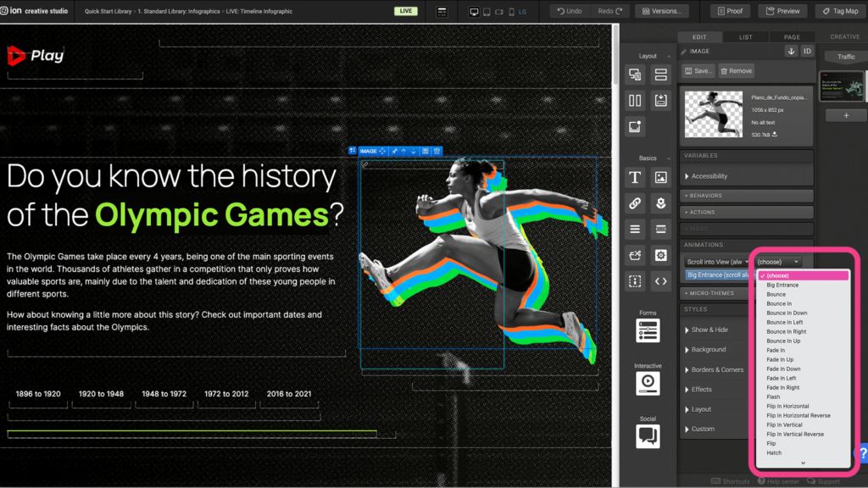Choose the Hatch animation option
The width and height of the screenshot is (868, 488).
coord(804,452)
